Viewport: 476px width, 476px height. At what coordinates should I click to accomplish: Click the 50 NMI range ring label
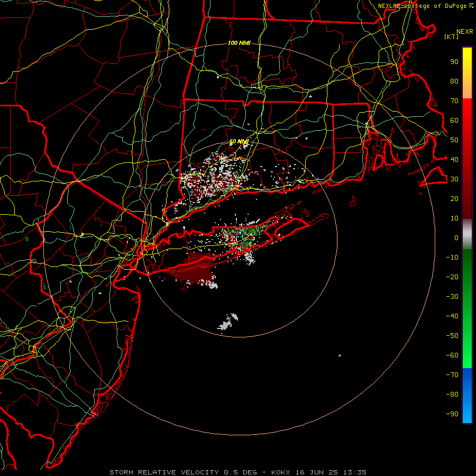(x=239, y=141)
